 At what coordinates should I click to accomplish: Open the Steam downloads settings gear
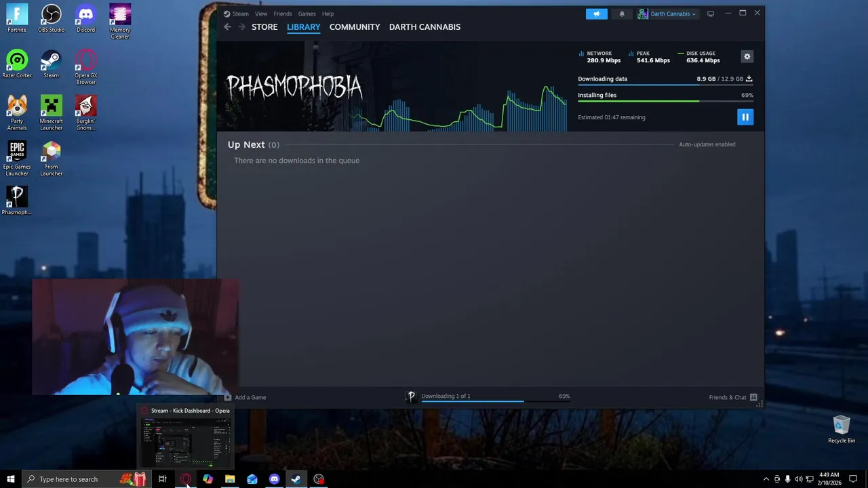(x=747, y=57)
